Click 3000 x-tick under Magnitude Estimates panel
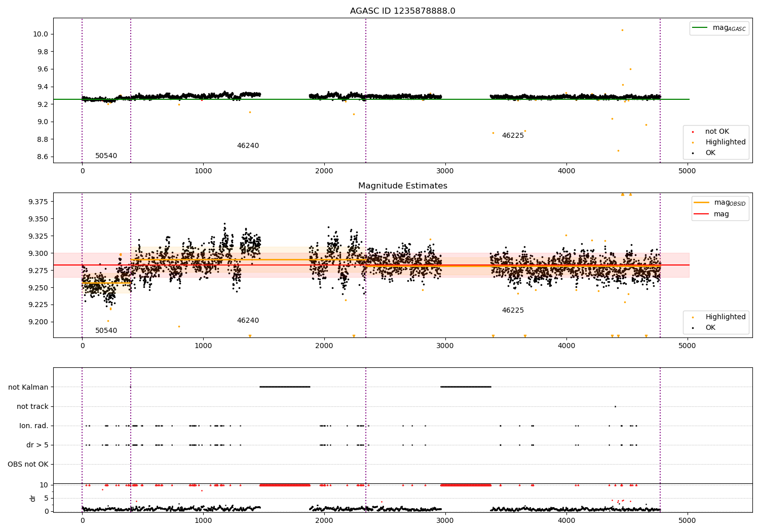The width and height of the screenshot is (760, 532). (x=445, y=346)
